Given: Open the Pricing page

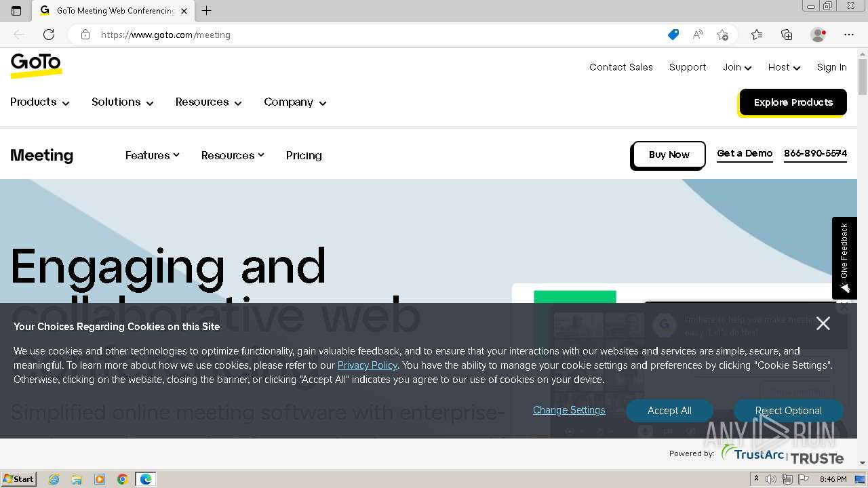Looking at the screenshot, I should coord(304,155).
